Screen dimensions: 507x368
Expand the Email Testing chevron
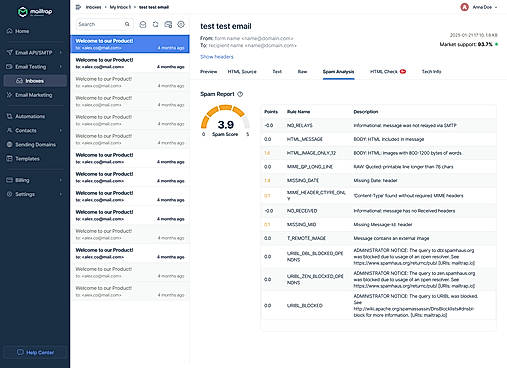pyautogui.click(x=61, y=67)
